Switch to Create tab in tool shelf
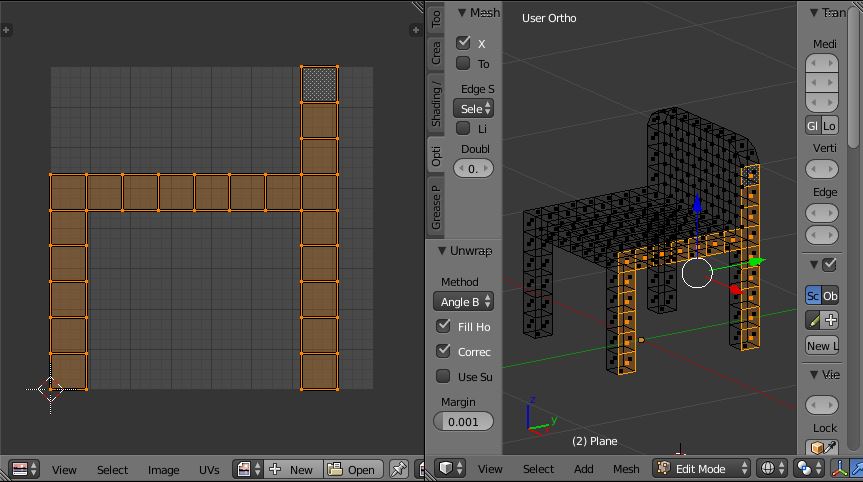863x482 pixels. (436, 53)
